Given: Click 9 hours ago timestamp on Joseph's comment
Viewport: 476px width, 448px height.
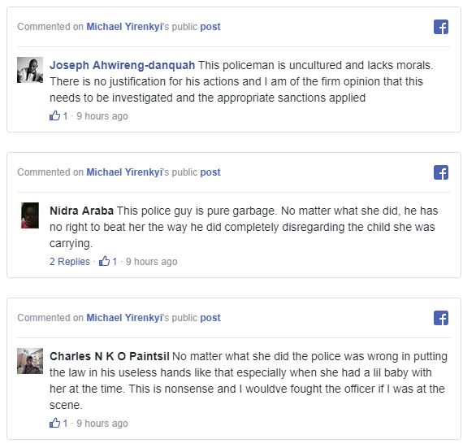Looking at the screenshot, I should [102, 116].
